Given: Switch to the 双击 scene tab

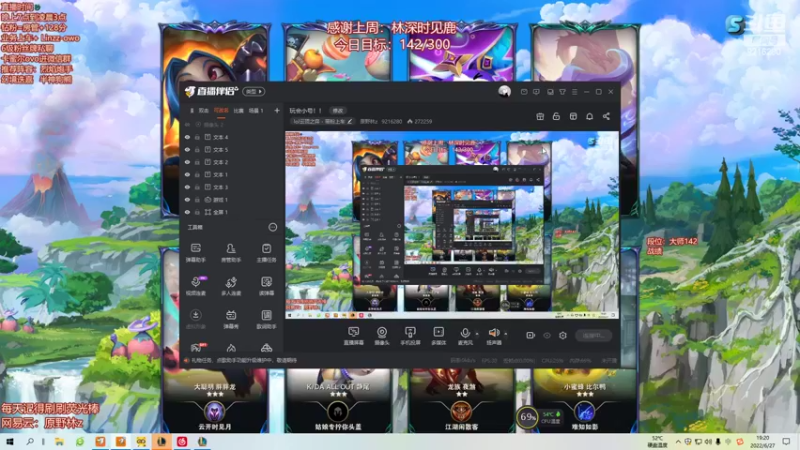Looking at the screenshot, I should (x=204, y=111).
